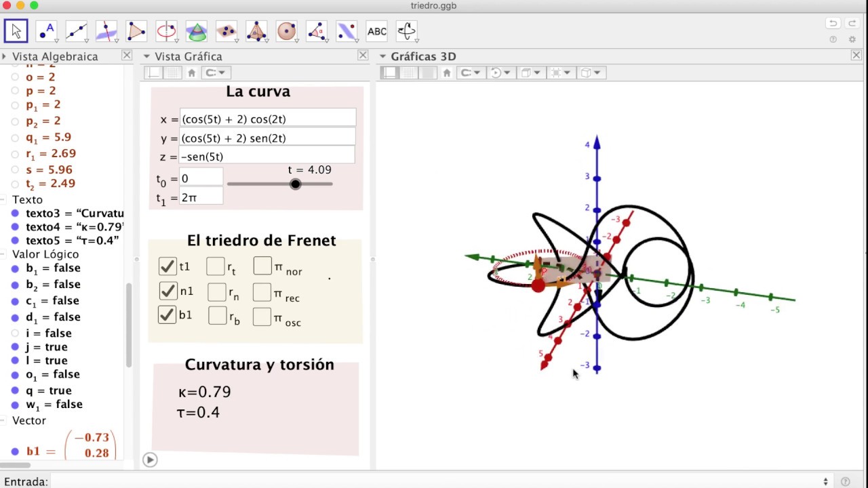Toggle visibility circle of q₁ = 5.9
This screenshot has width=868, height=488.
pos(15,138)
